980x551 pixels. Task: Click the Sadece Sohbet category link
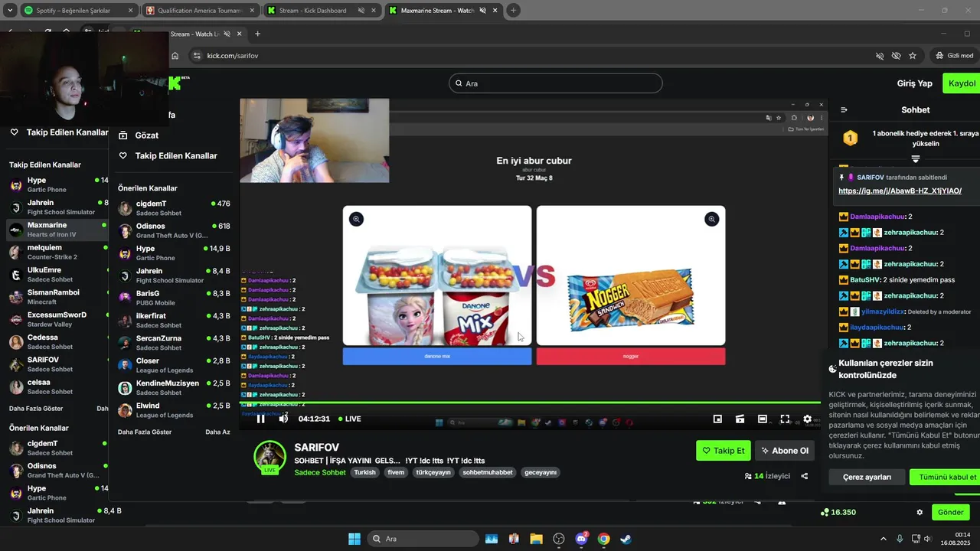pos(320,472)
